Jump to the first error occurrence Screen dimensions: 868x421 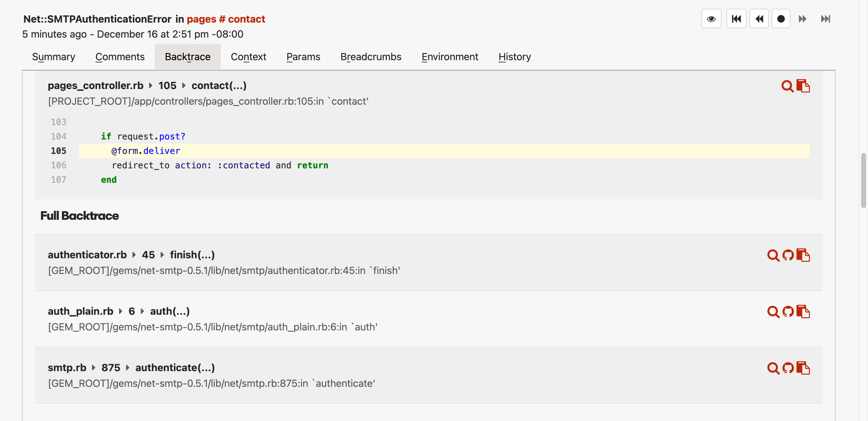coord(736,19)
